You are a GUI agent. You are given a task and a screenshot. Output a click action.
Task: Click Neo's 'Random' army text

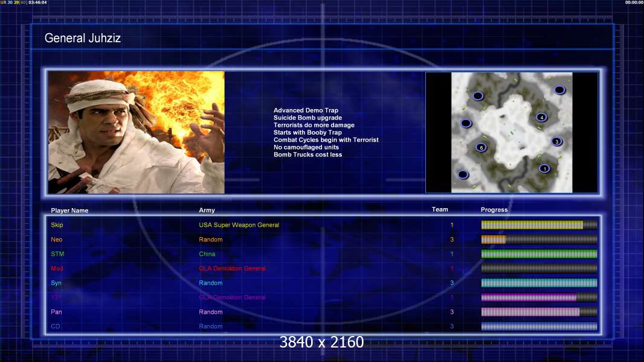coord(211,240)
